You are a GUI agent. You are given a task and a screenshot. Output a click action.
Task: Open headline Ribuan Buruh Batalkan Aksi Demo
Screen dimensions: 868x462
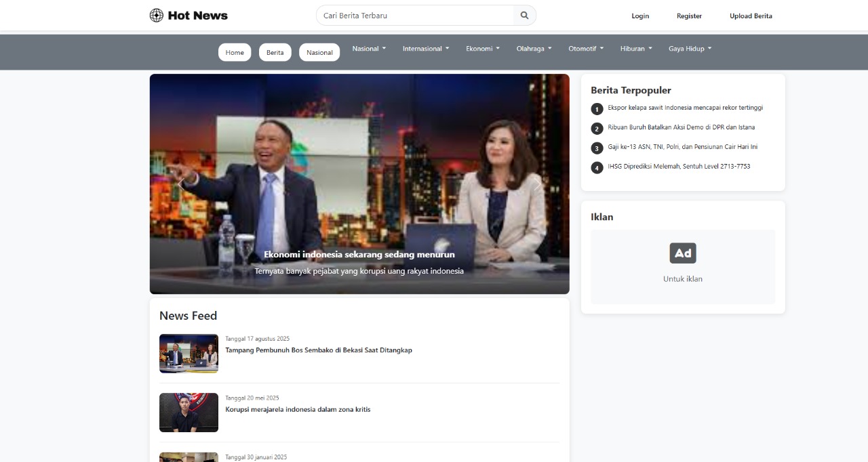click(x=682, y=127)
